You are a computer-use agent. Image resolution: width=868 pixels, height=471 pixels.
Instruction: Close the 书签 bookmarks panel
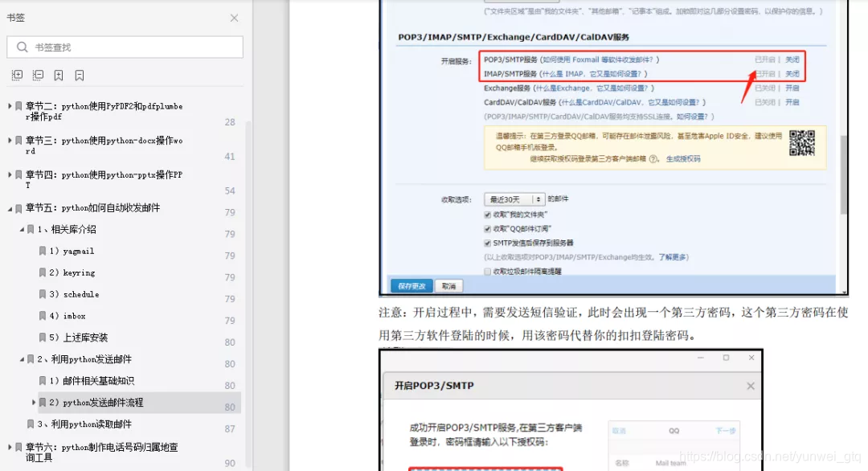pyautogui.click(x=234, y=18)
